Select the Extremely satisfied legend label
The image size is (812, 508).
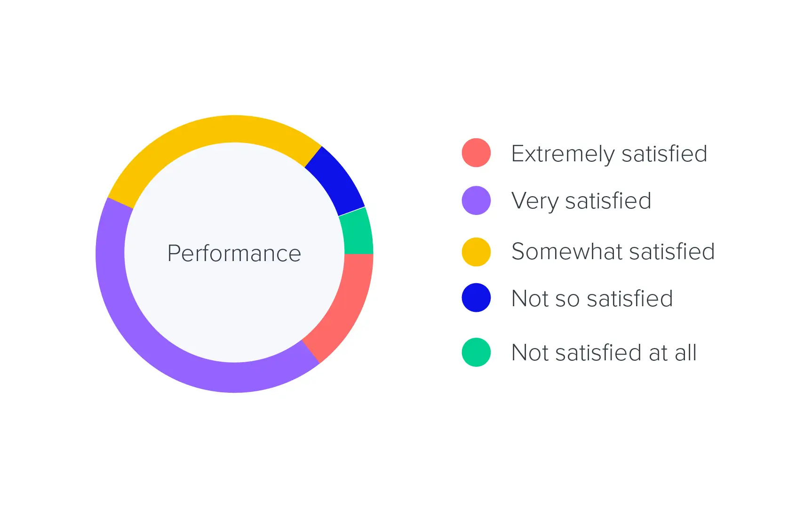click(609, 154)
